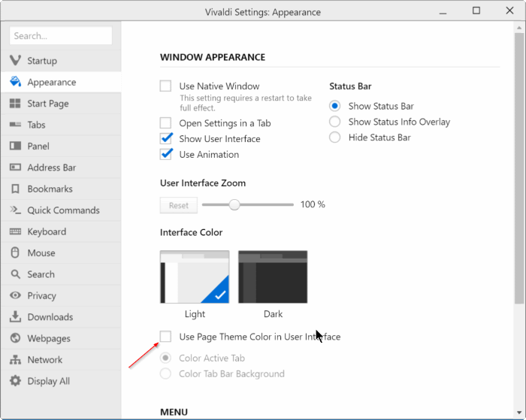526x420 pixels.
Task: Open Bookmarks via bookmark icon
Action: [x=15, y=189]
